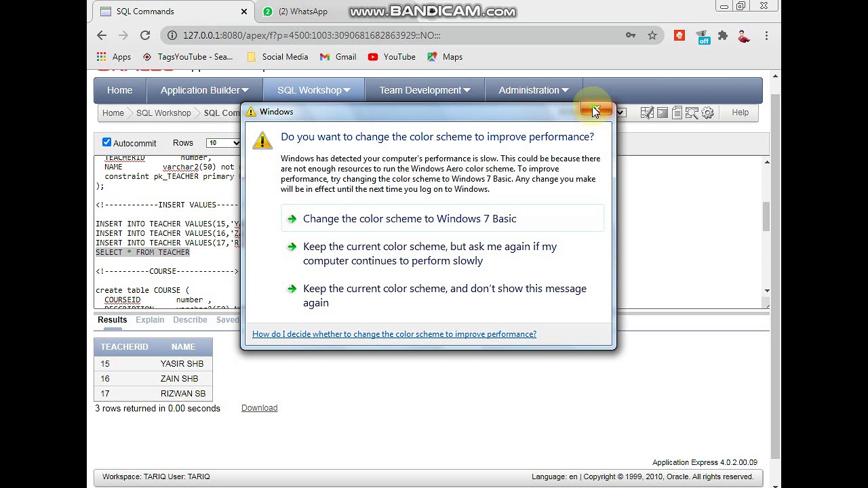Switch to the Describe tab
868x488 pixels.
click(190, 320)
